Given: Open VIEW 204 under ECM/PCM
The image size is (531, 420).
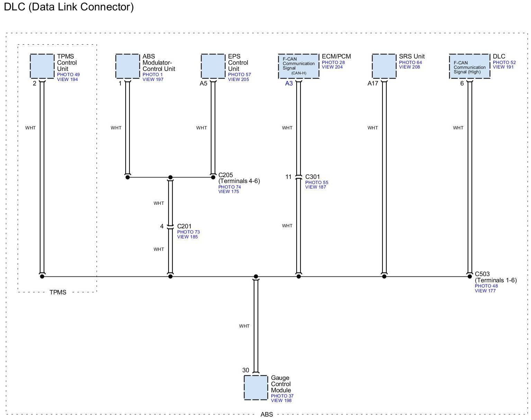Looking at the screenshot, I should 332,67.
